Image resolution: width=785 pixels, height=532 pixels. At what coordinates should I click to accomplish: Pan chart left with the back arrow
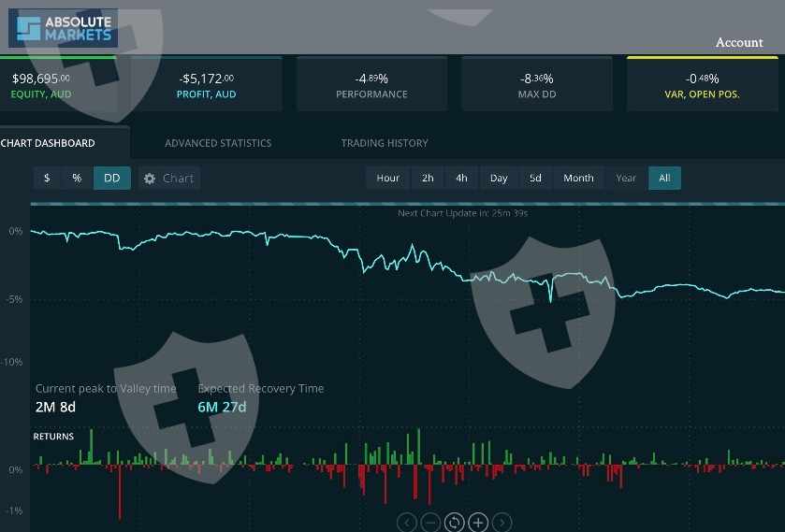coord(406,523)
